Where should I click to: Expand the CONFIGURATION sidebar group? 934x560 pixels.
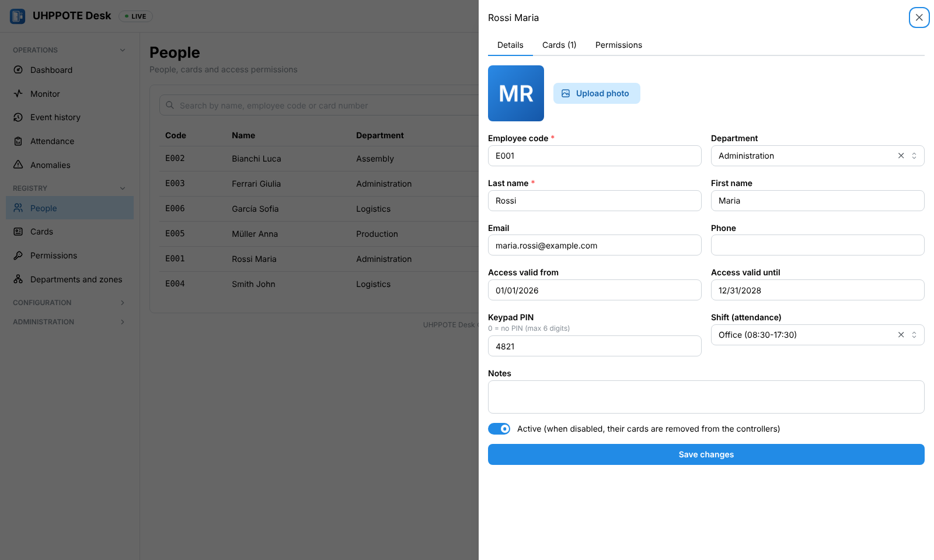pyautogui.click(x=69, y=303)
